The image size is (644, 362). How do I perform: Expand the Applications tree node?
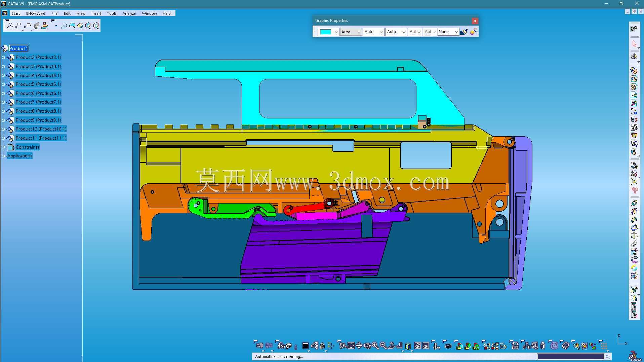[3, 156]
